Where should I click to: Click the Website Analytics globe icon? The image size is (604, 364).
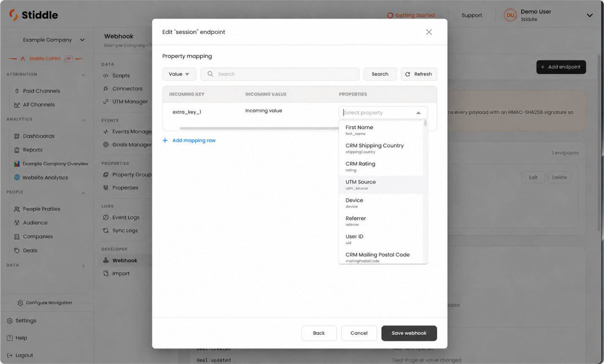pos(17,177)
